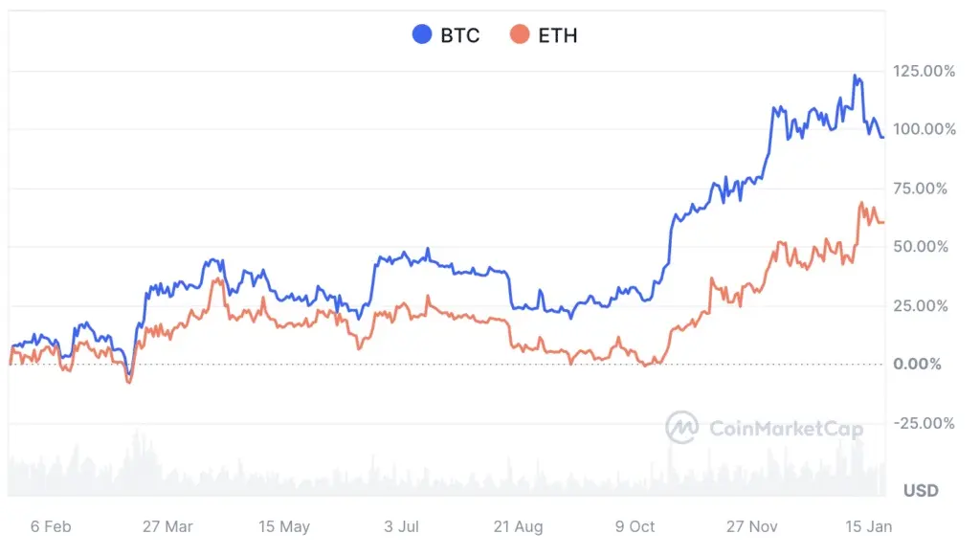980x556 pixels.
Task: Select the 6 Feb date marker
Action: [51, 526]
